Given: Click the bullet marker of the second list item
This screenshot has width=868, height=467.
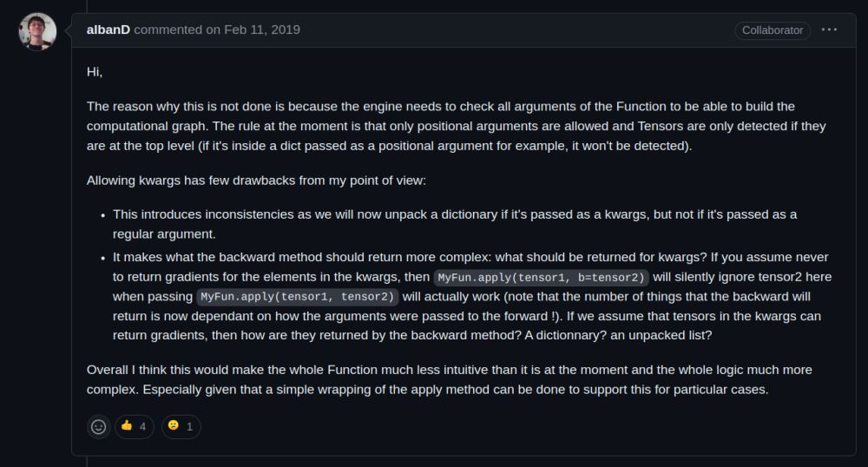Looking at the screenshot, I should [x=103, y=258].
